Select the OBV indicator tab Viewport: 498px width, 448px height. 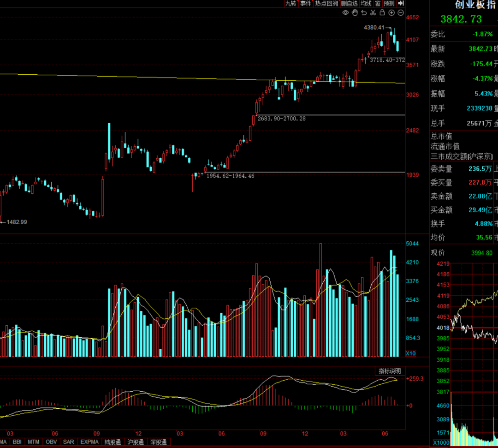coord(51,442)
